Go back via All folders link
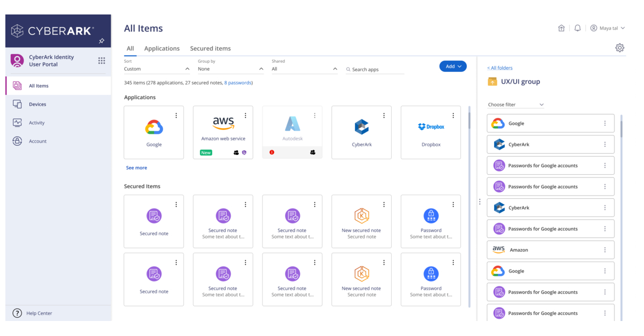The image size is (644, 336). [500, 68]
